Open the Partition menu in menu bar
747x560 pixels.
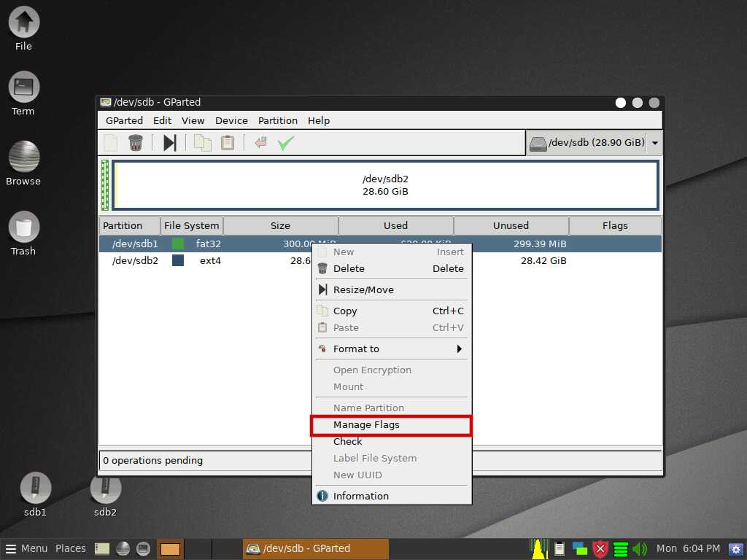pyautogui.click(x=277, y=121)
